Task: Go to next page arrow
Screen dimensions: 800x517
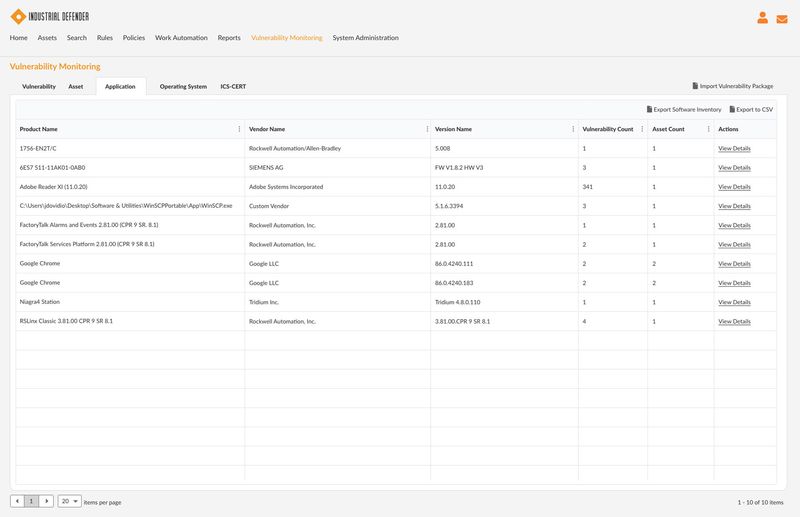Action: coord(46,501)
